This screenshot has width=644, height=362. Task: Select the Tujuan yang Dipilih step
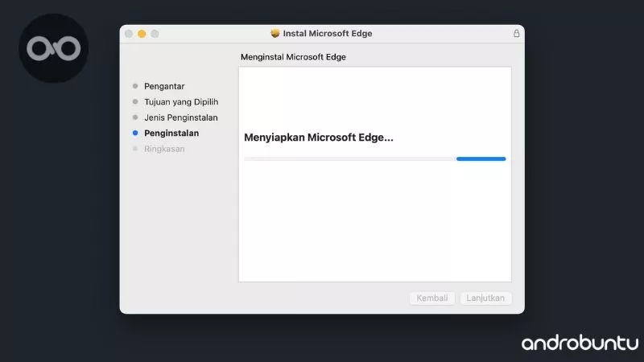point(181,102)
